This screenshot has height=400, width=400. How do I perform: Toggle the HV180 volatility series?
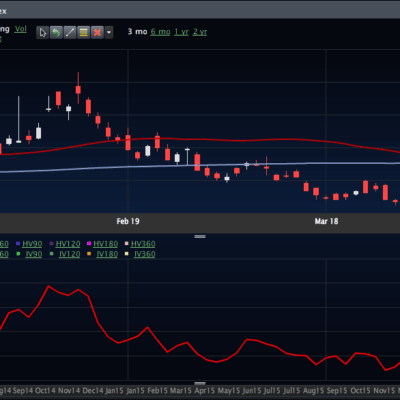(x=106, y=244)
